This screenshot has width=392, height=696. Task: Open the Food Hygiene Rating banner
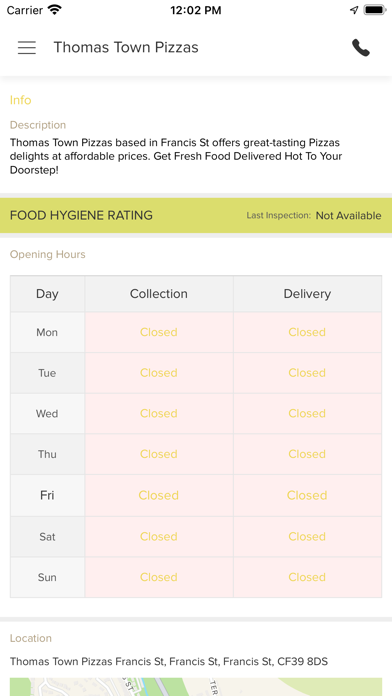coord(196,216)
